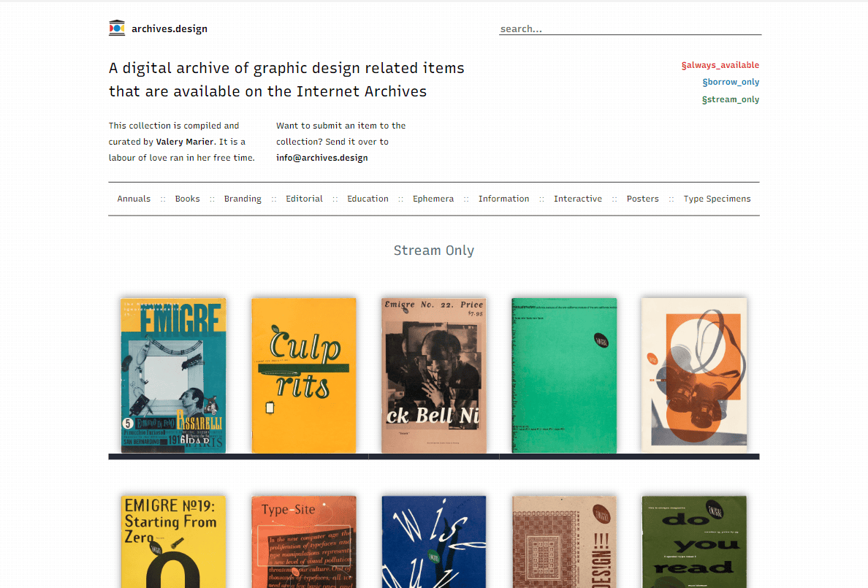868x588 pixels.
Task: Open the §stream_only filter
Action: coord(731,99)
